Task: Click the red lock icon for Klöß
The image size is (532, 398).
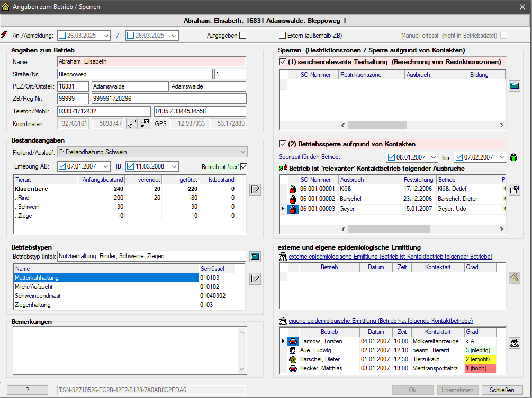Action: (292, 189)
